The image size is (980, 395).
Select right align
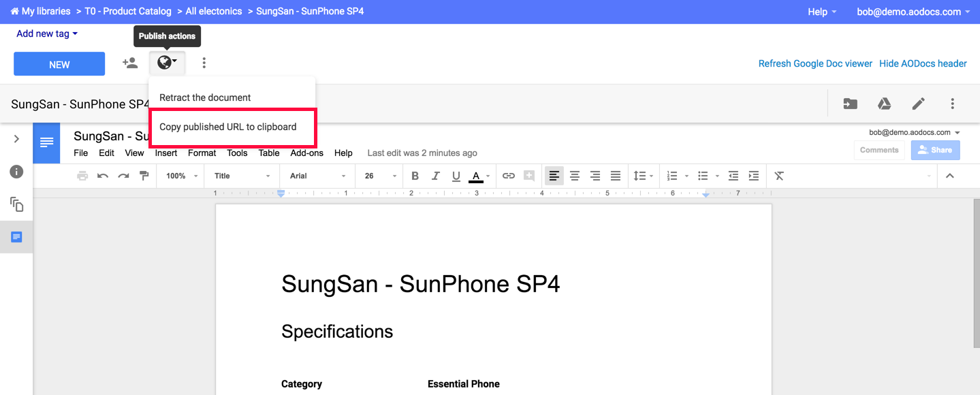click(x=595, y=176)
